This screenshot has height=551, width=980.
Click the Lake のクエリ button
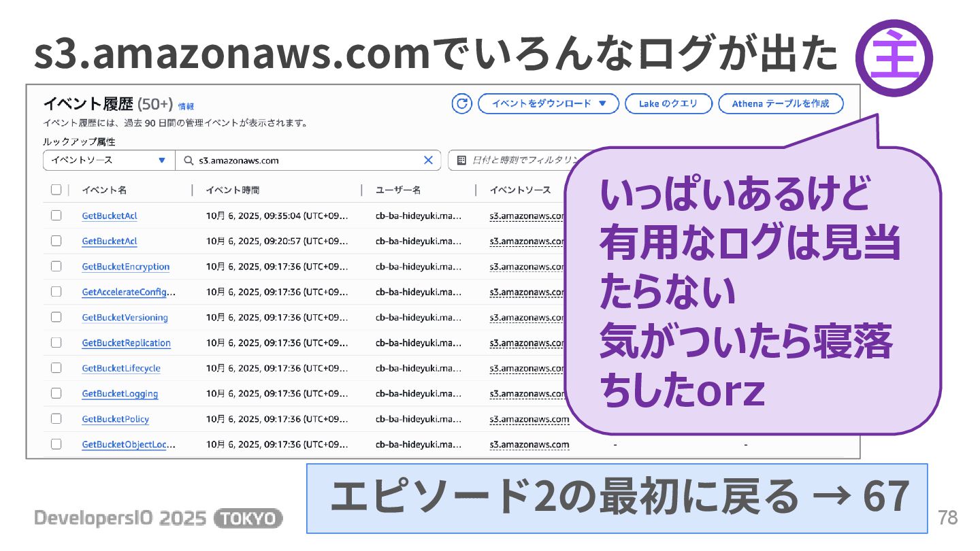click(x=668, y=104)
